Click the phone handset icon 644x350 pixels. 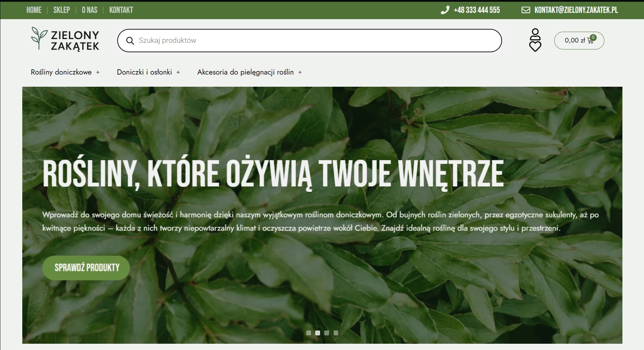pyautogui.click(x=445, y=10)
